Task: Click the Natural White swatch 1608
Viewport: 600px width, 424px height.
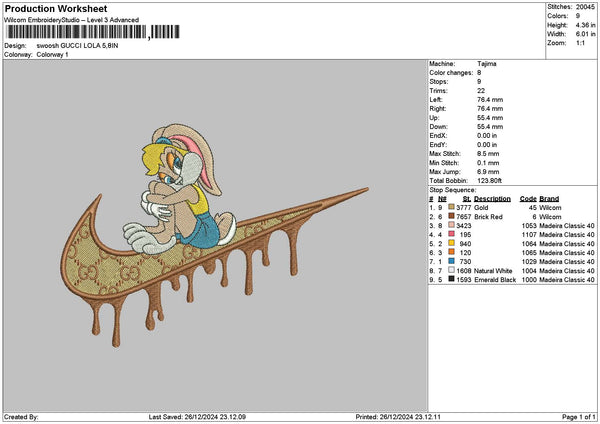Action: click(x=451, y=270)
